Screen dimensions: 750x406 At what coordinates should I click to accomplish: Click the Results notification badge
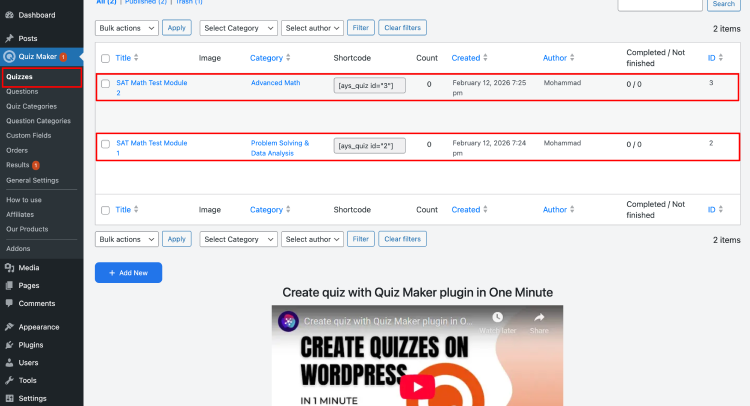pyautogui.click(x=36, y=165)
